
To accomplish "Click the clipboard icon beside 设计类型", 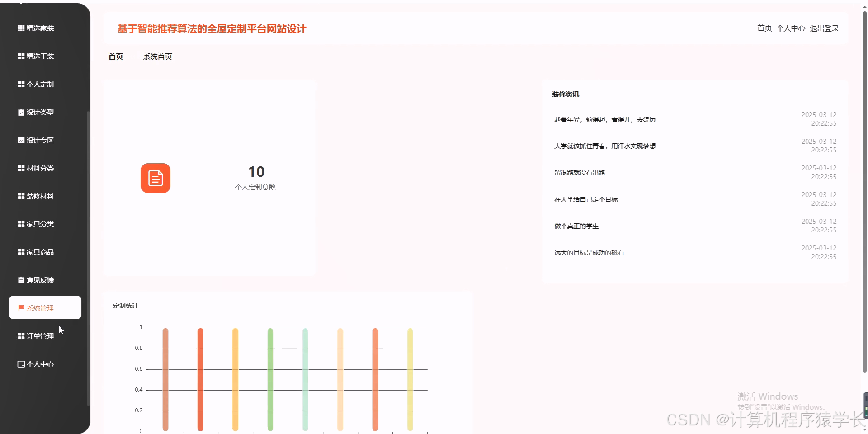I will tap(21, 112).
